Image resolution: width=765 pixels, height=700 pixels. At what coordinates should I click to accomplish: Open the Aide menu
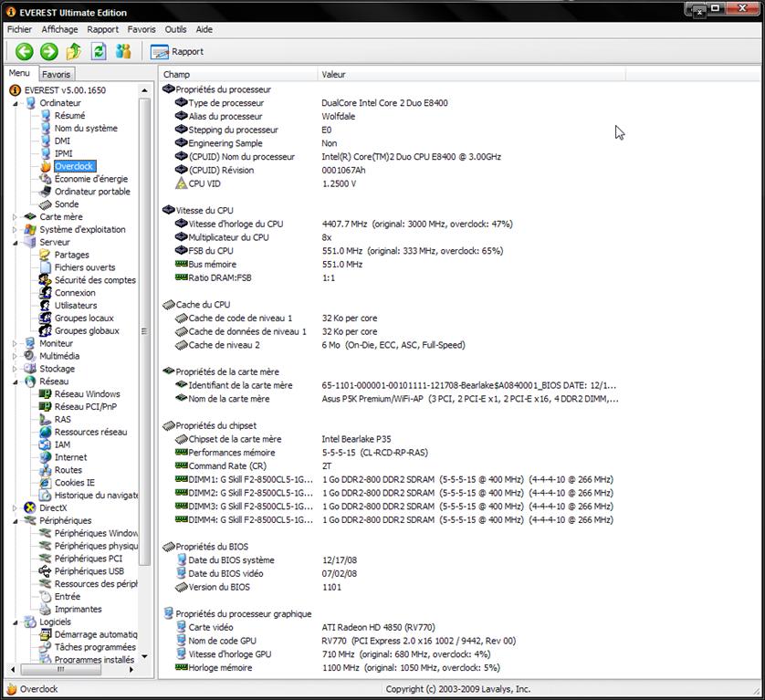204,29
